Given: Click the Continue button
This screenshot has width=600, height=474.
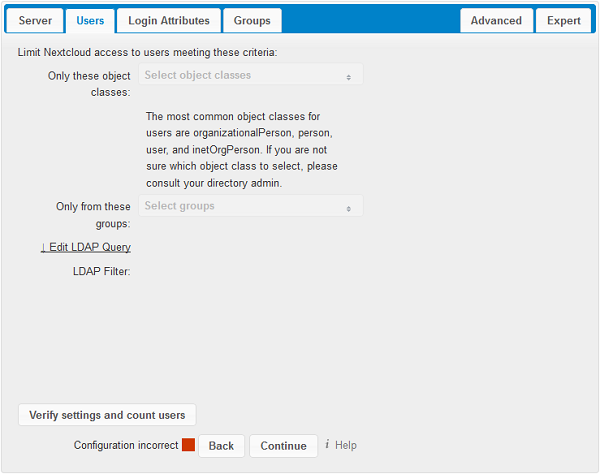Looking at the screenshot, I should click(283, 446).
